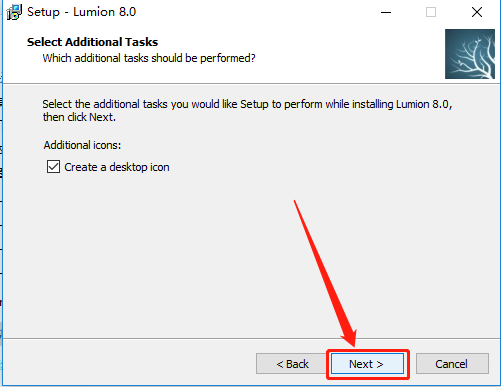Click the white header banner area
Image resolution: width=501 pixels, height=387 pixels.
point(233,55)
